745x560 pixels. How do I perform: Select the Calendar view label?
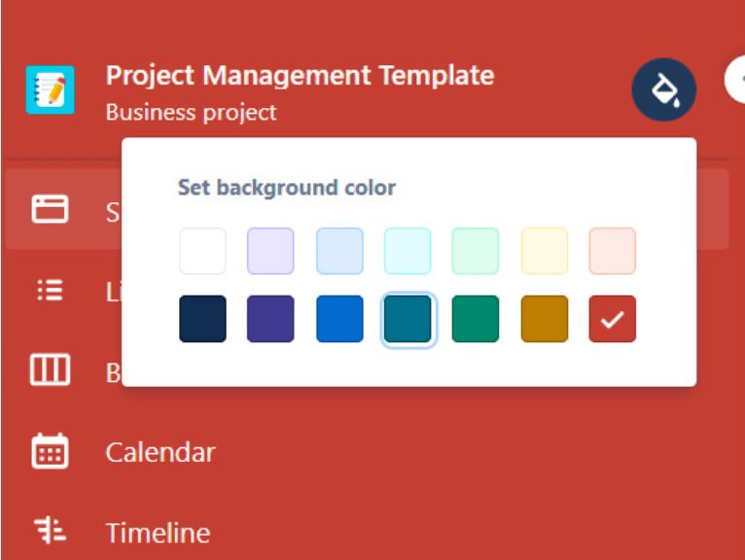[160, 452]
